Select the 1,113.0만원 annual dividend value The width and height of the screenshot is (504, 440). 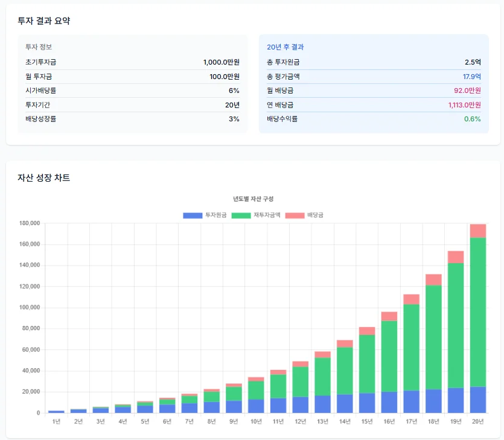pyautogui.click(x=464, y=105)
